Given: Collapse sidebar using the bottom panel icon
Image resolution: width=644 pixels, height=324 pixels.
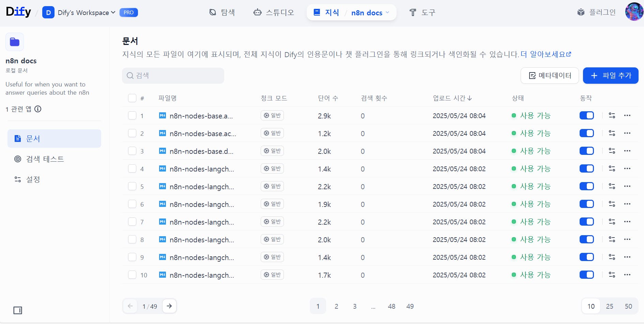Looking at the screenshot, I should [18, 310].
